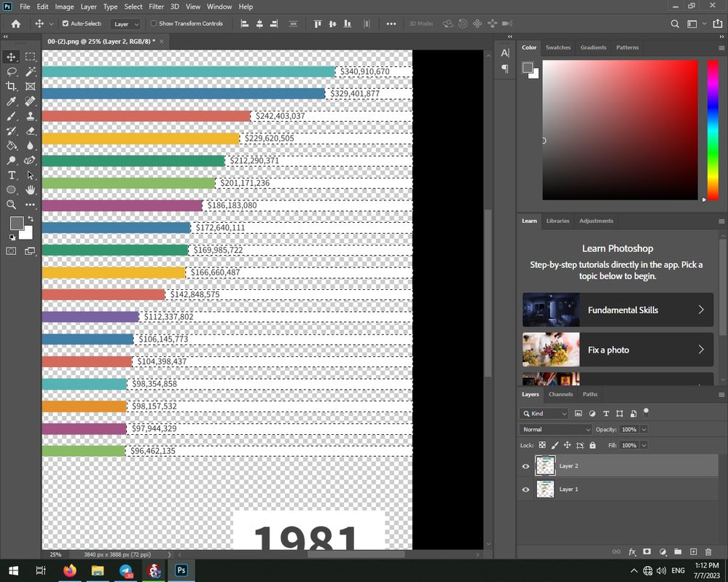Open the layer Kind filter dropdown
The width and height of the screenshot is (728, 582).
(x=544, y=414)
